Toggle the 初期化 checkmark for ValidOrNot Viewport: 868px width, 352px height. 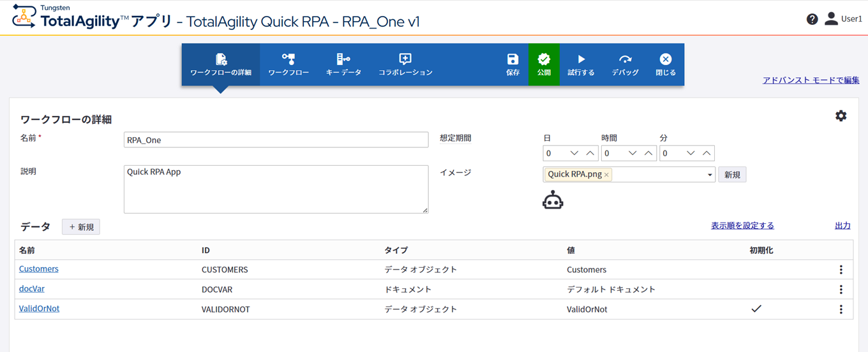pyautogui.click(x=756, y=309)
